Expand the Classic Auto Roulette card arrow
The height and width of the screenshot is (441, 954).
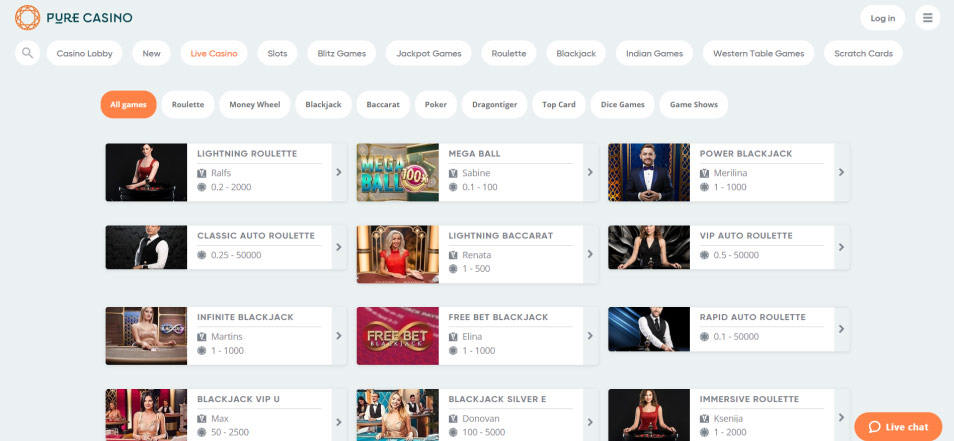[339, 247]
